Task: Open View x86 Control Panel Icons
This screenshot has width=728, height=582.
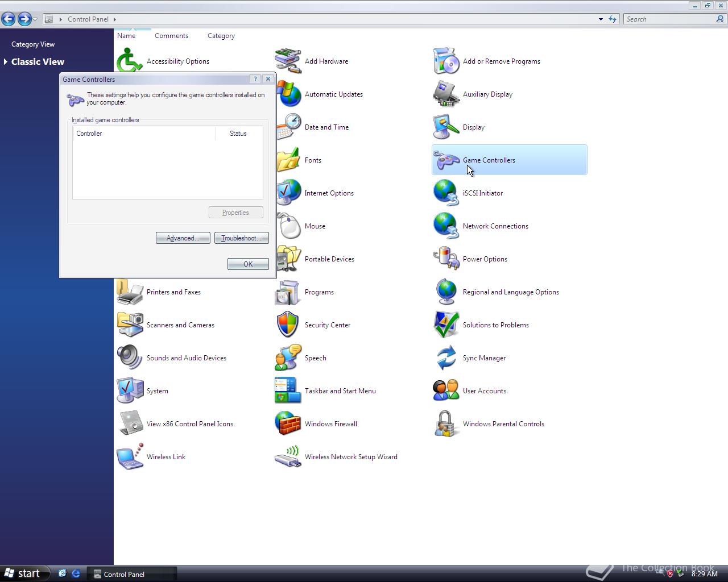Action: point(130,424)
